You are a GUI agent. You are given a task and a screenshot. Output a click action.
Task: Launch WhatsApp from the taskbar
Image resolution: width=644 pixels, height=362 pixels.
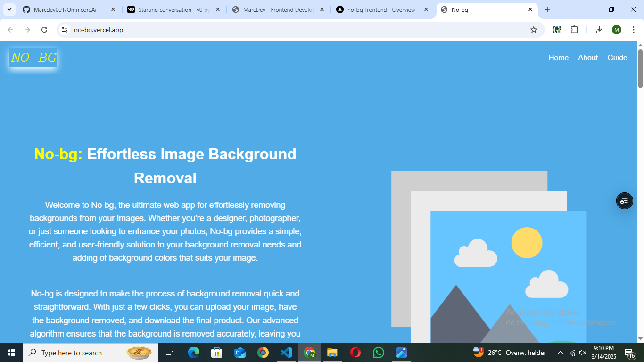378,352
